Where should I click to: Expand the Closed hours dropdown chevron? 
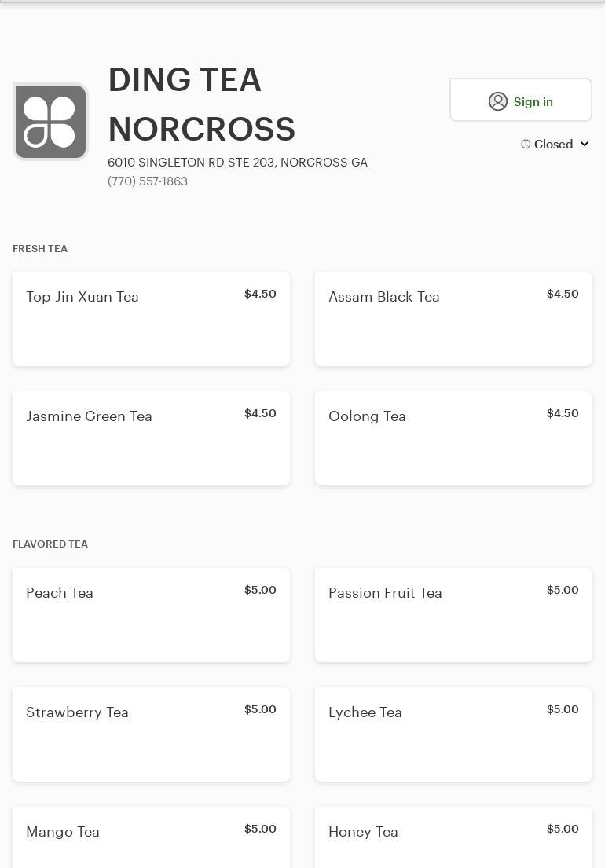(x=585, y=145)
